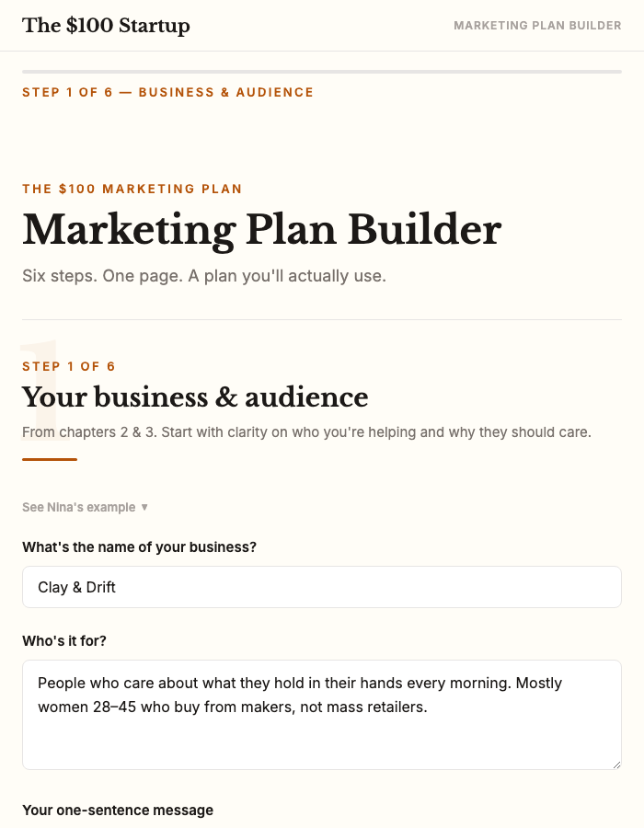Click the "STEP 1 OF 6 — BUSINESS & AUDIENCE" label
The height and width of the screenshot is (828, 644).
(168, 92)
